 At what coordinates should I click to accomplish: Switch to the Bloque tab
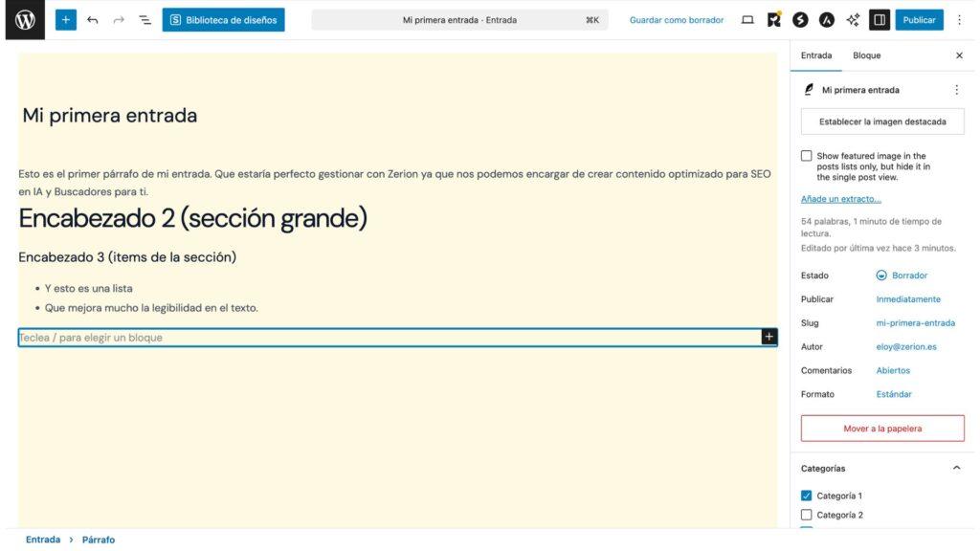(866, 55)
